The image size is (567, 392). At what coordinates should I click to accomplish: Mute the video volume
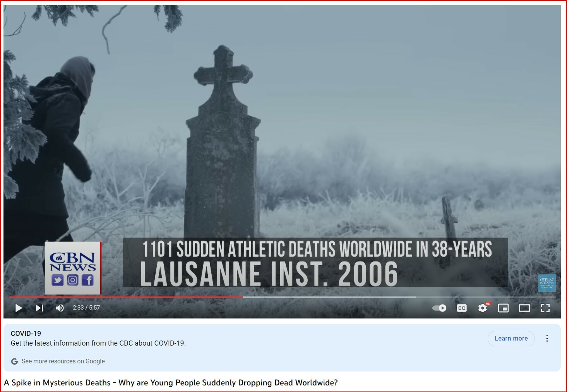pos(60,308)
